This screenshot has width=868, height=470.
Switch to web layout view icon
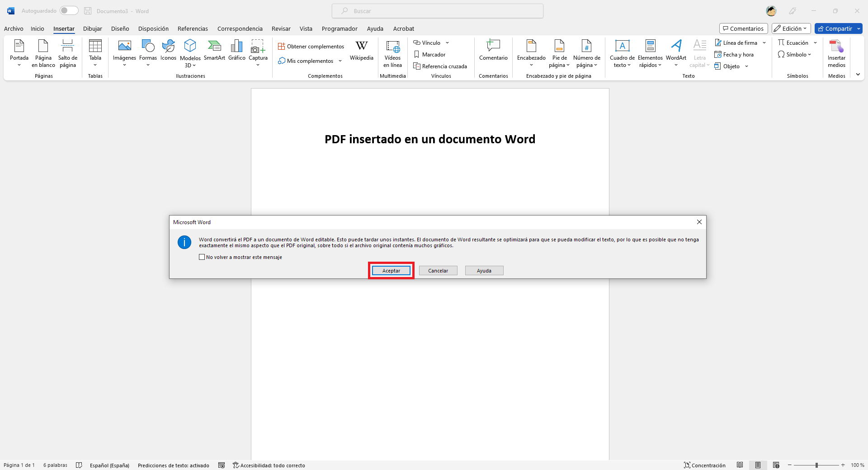[776, 465]
